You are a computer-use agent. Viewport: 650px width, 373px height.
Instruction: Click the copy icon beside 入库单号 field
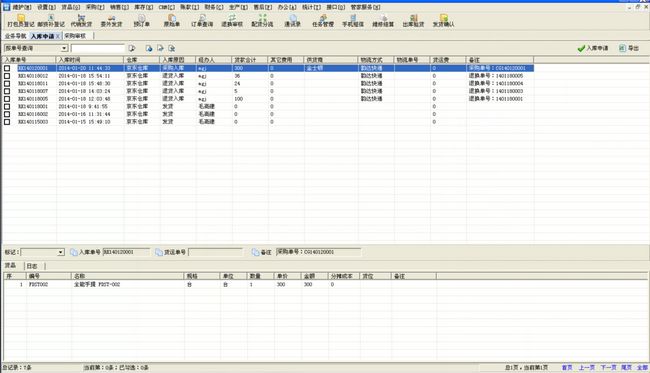pyautogui.click(x=74, y=252)
